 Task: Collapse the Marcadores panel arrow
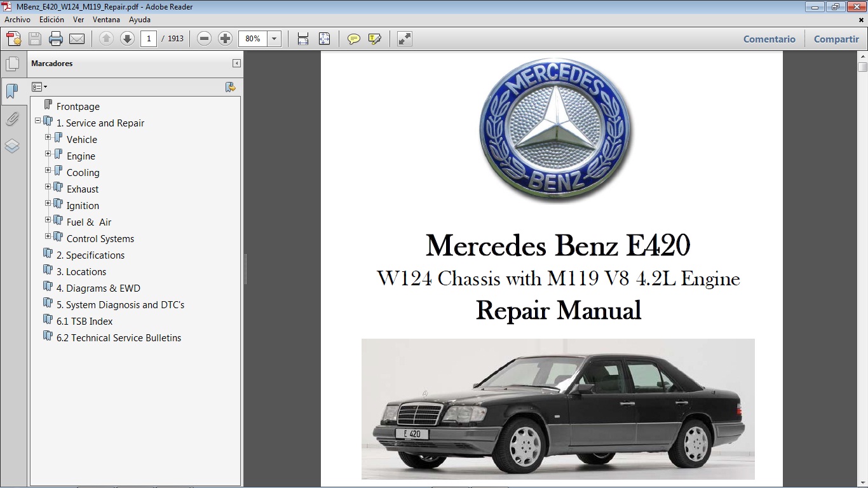click(236, 64)
